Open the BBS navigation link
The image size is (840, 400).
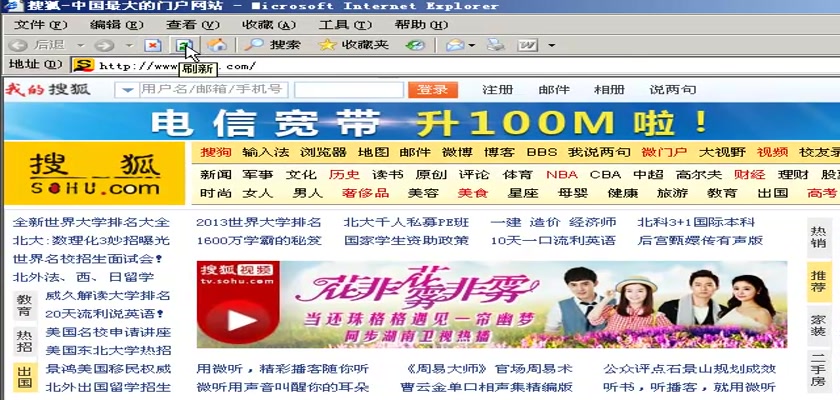pos(542,152)
